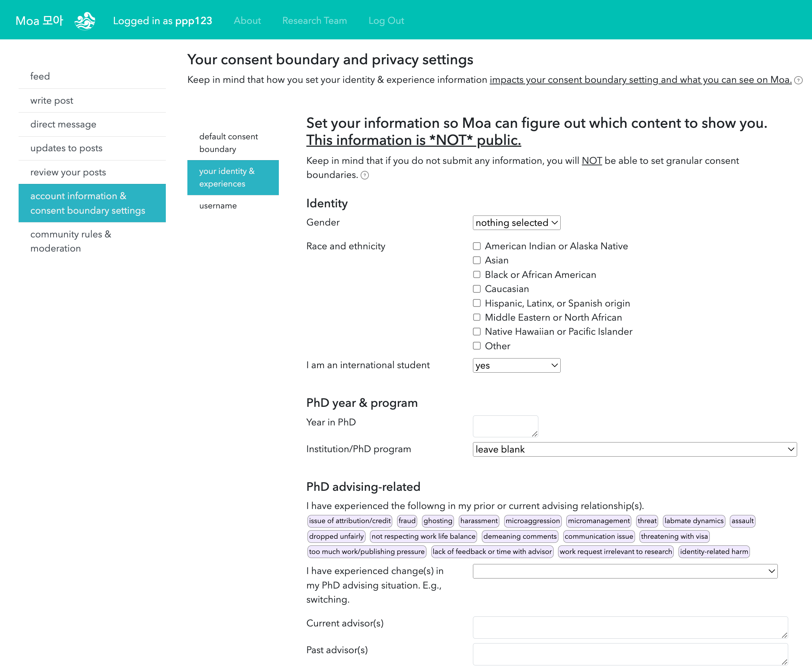812x671 pixels.
Task: Select the 'communication issue' tag
Action: point(599,537)
